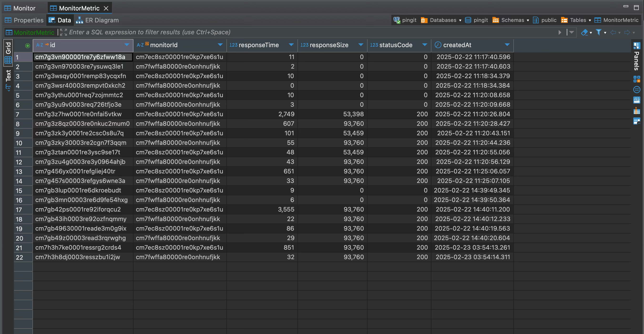Click the eraser clear-filters icon
The image size is (644, 334).
pyautogui.click(x=584, y=32)
